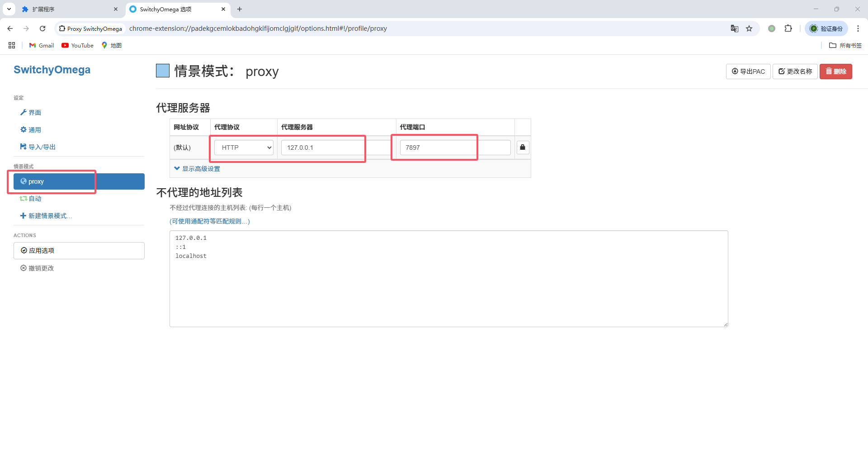Open the Chrome three-dot menu
Image resolution: width=868 pixels, height=467 pixels.
(x=858, y=29)
